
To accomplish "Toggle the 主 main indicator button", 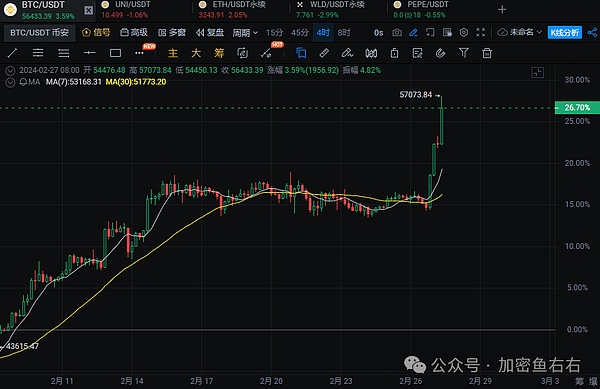I will [173, 53].
